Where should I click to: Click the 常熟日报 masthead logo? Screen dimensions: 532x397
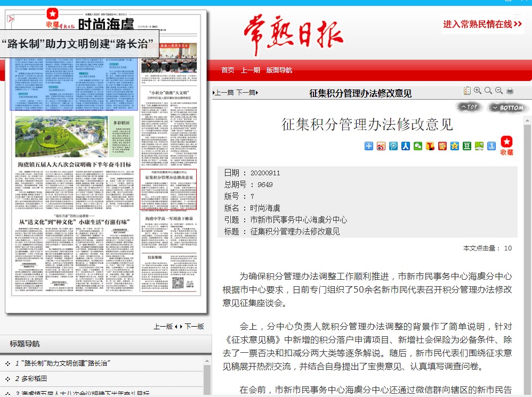click(x=294, y=34)
